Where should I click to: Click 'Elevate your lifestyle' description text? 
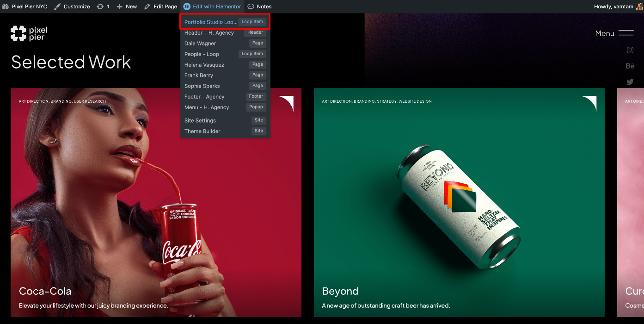[x=93, y=305]
